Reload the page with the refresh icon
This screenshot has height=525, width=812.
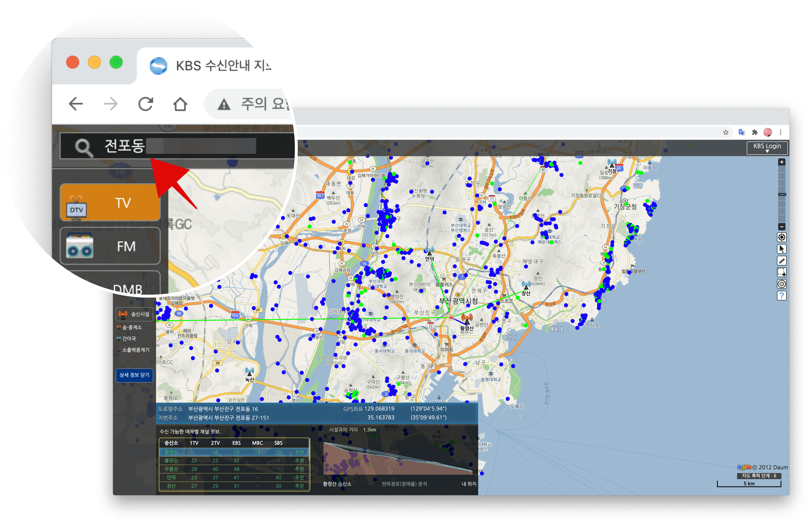tap(146, 104)
